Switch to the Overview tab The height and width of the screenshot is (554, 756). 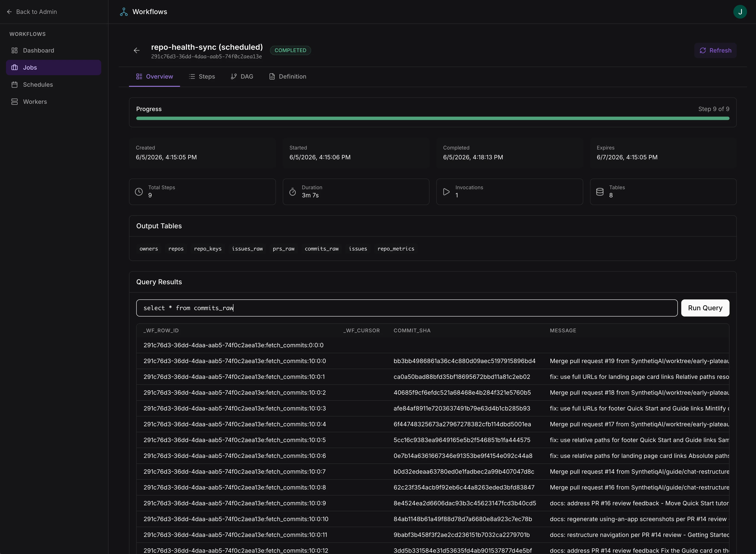pyautogui.click(x=154, y=76)
